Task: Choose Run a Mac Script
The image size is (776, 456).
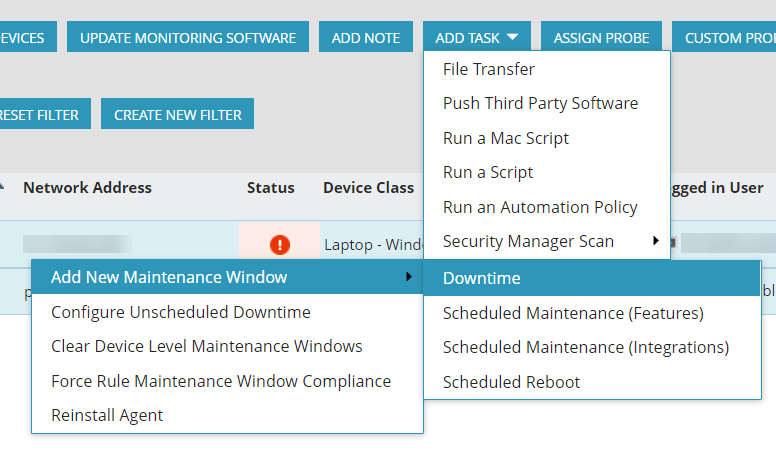Action: point(505,138)
